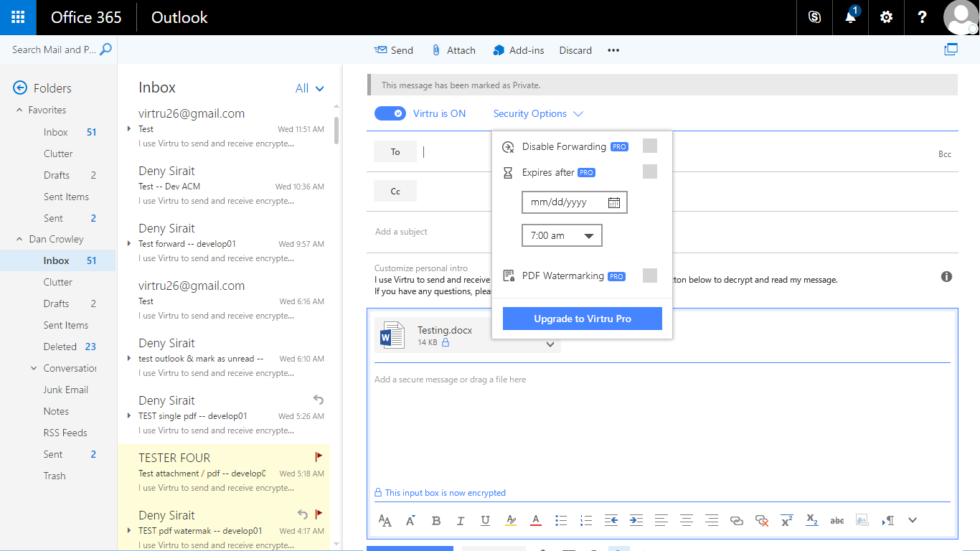
Task: Open the help question mark
Action: 923,17
